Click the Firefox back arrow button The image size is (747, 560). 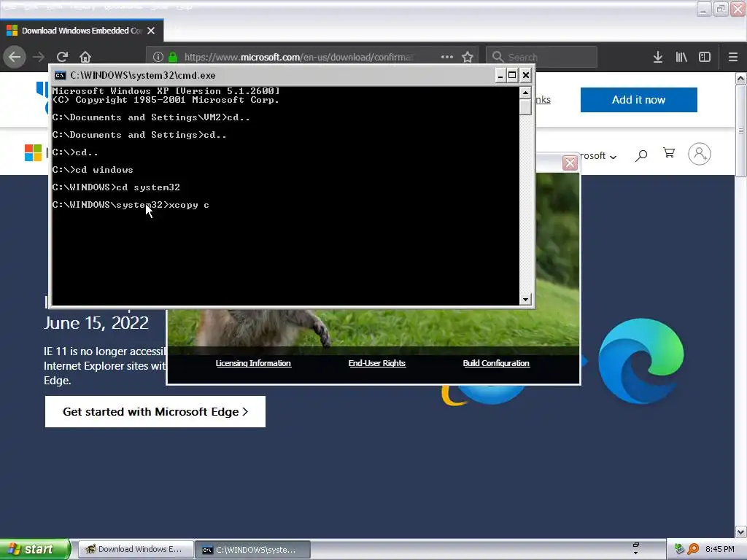click(15, 57)
